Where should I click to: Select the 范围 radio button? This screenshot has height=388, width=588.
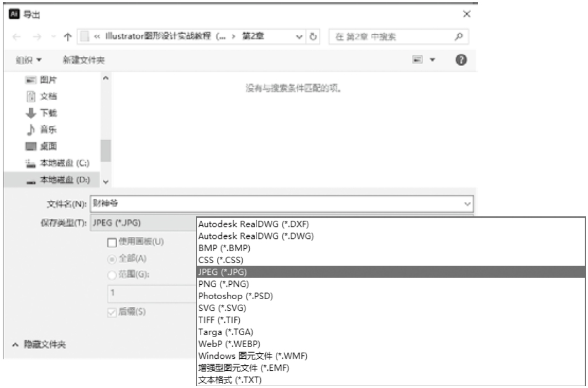point(112,275)
